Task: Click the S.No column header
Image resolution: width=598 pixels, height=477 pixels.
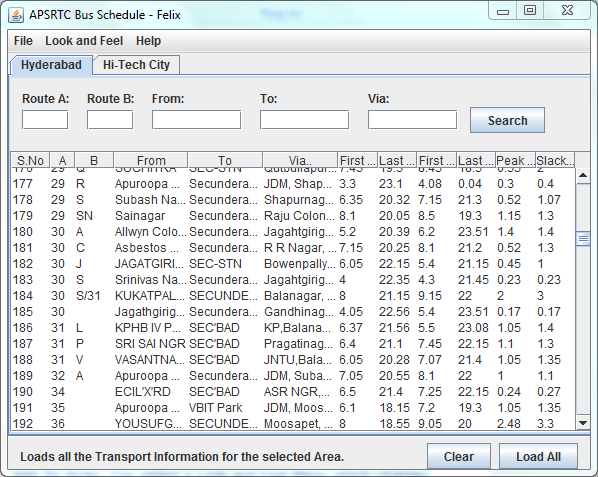Action: coord(30,161)
